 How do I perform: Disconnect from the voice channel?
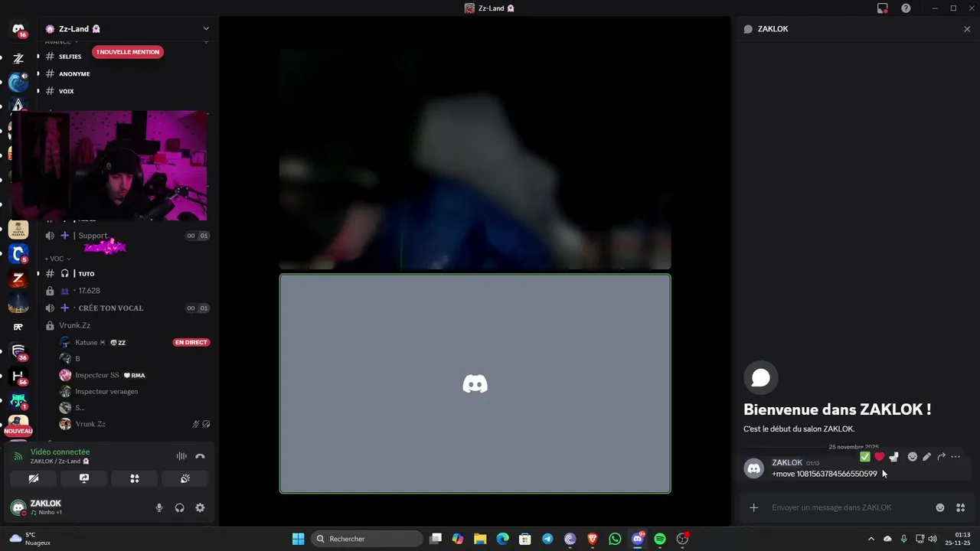200,456
